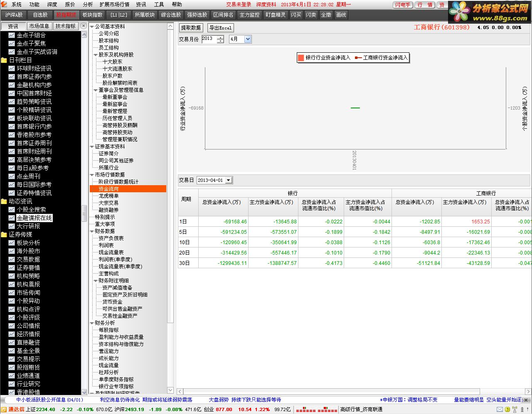Viewport: 532px width, 414px height.
Task: Open the 系统 menu
Action: click(17, 5)
